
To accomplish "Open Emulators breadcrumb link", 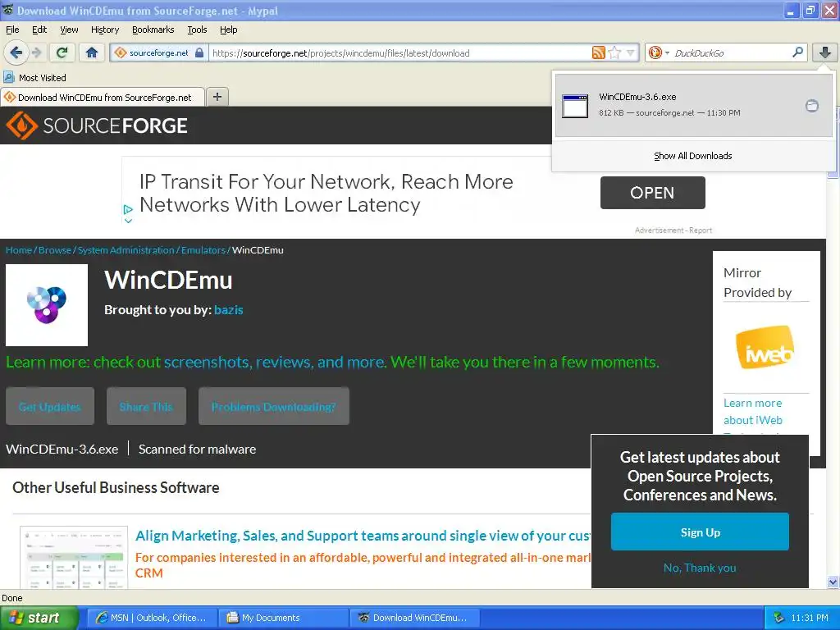I will tap(203, 250).
